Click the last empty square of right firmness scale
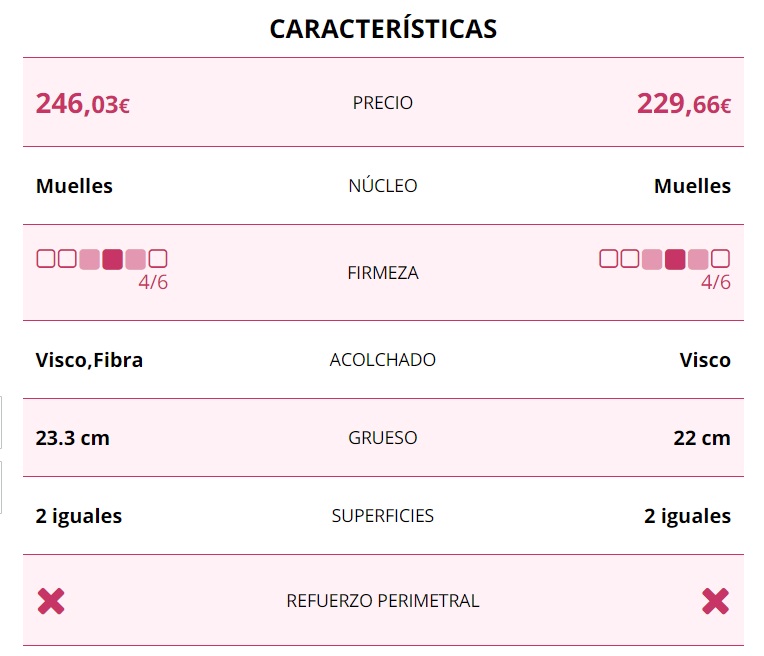764x656 pixels. coord(720,259)
